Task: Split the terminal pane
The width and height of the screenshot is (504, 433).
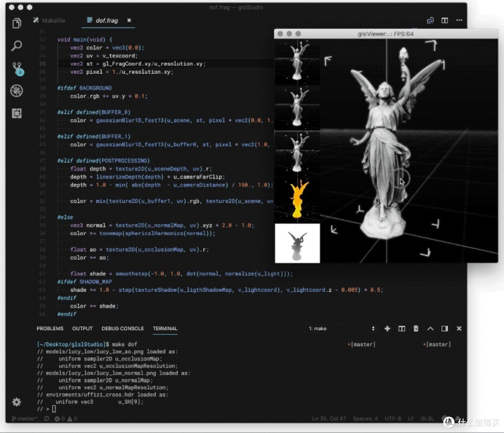Action: pos(401,328)
